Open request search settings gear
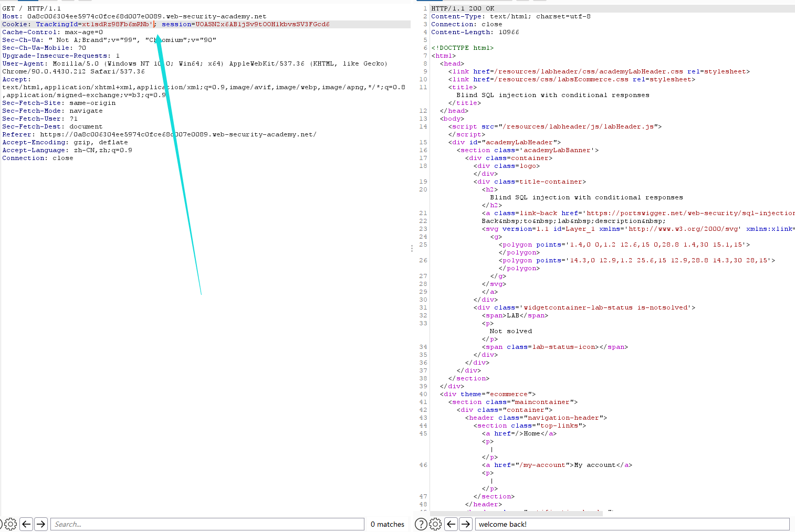The image size is (795, 532). (11, 524)
